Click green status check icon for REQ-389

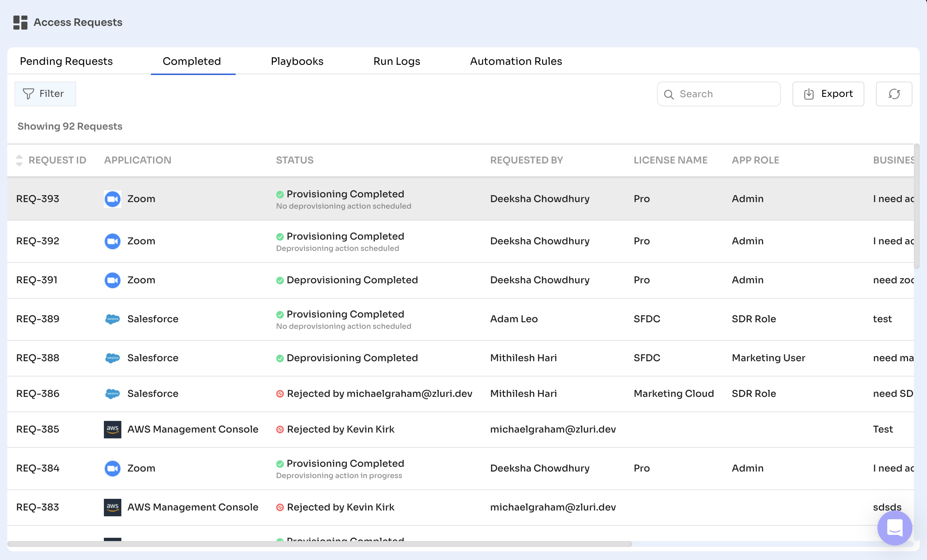tap(279, 315)
